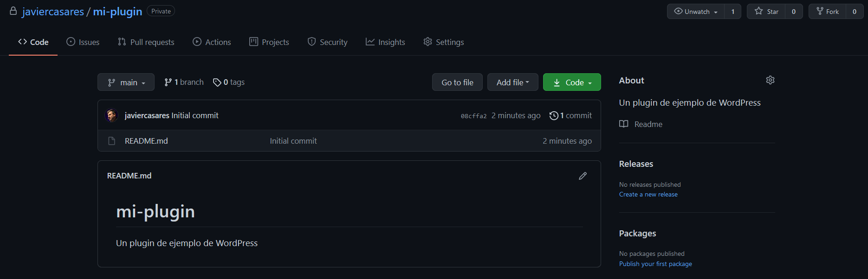Expand the Add file dropdown

pyautogui.click(x=513, y=82)
